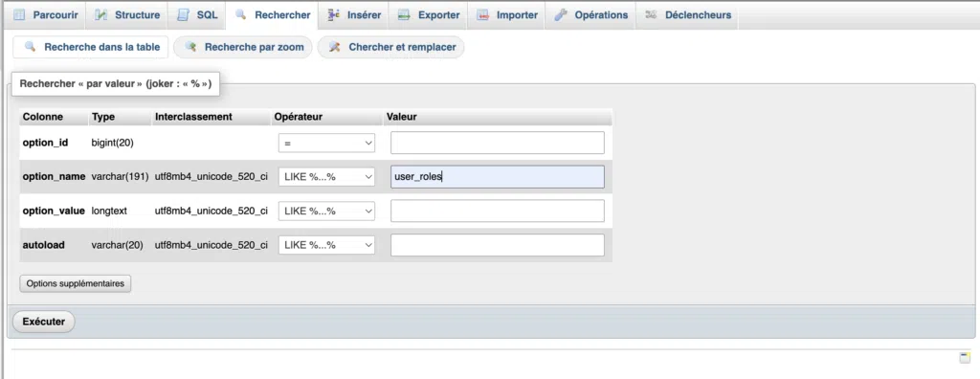Open the SQL tab

pos(197,15)
